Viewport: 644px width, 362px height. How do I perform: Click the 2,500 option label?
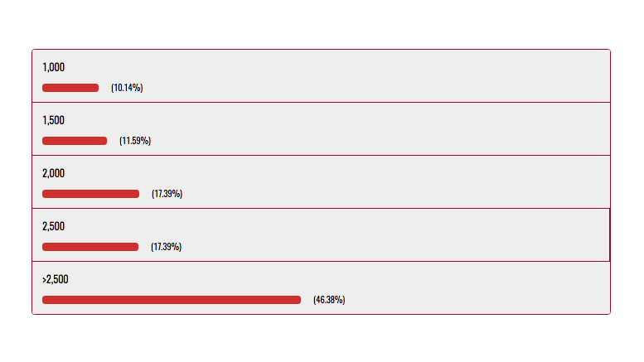[x=53, y=226]
